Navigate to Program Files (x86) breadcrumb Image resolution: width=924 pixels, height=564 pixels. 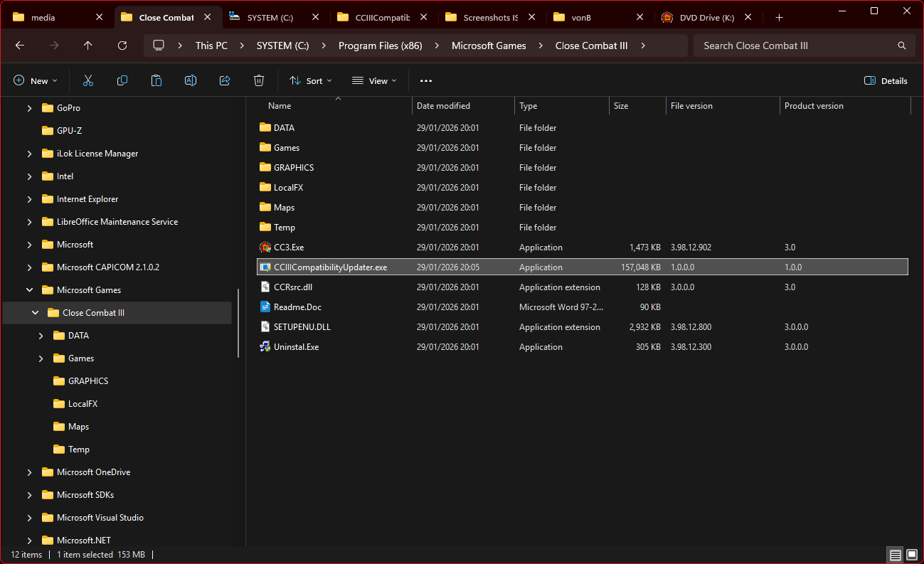tap(381, 46)
